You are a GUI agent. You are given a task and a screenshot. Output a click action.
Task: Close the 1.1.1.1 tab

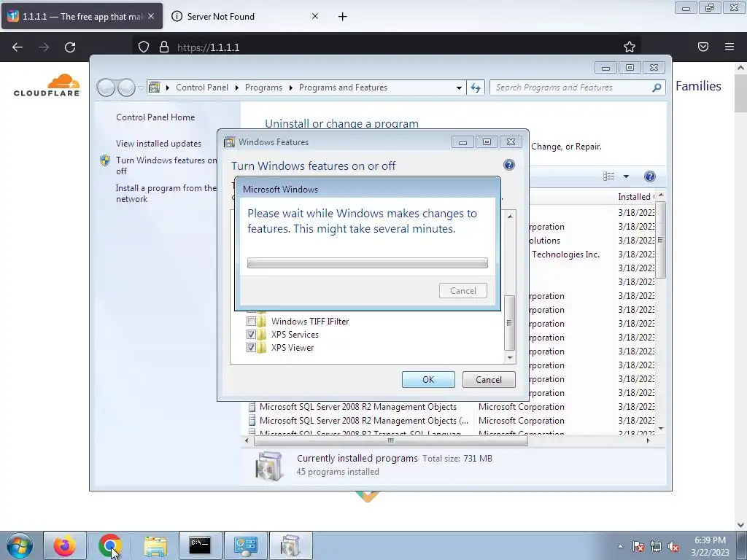pyautogui.click(x=151, y=16)
